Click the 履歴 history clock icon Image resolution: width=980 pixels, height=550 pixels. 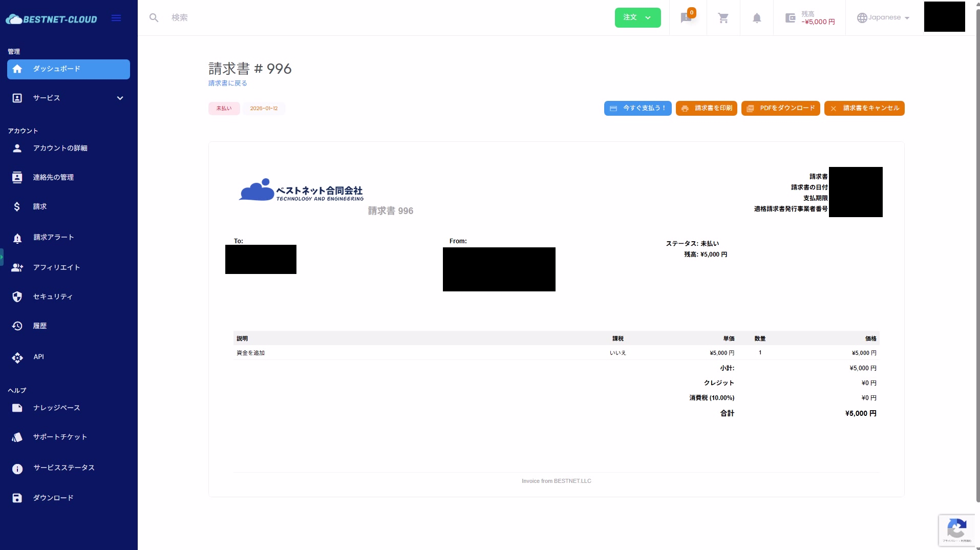point(17,326)
